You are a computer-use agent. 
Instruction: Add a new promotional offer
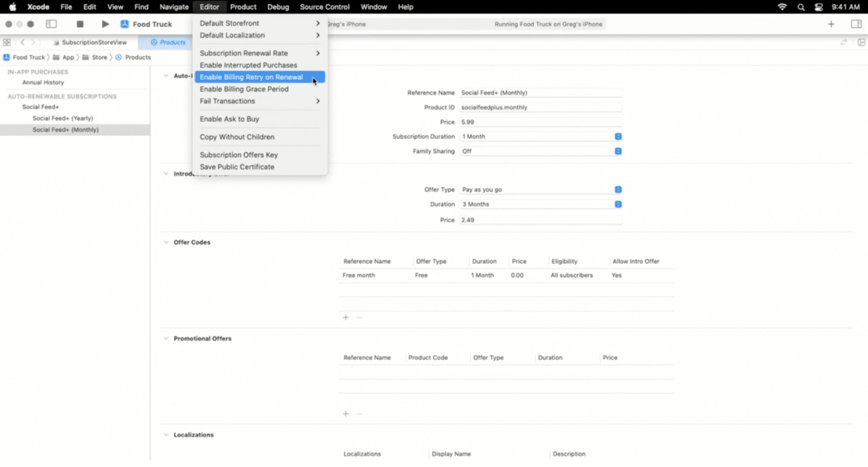pyautogui.click(x=345, y=414)
